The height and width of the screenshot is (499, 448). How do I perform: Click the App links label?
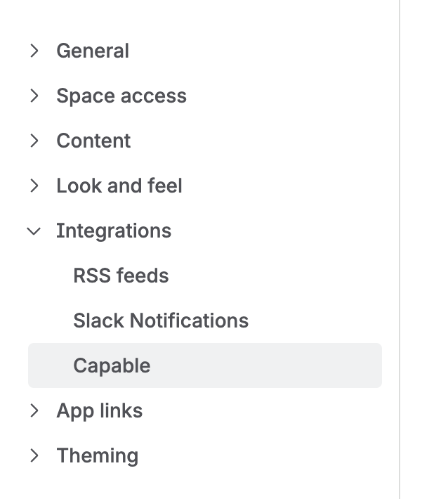pos(100,410)
